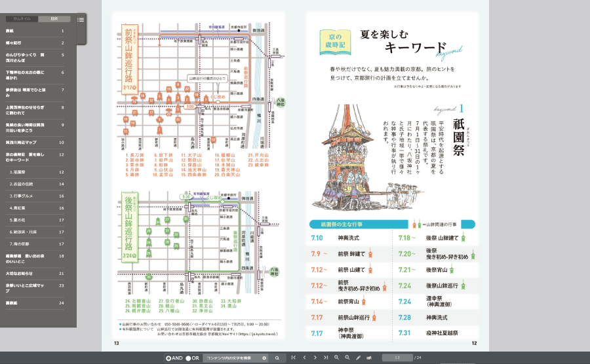The width and height of the screenshot is (590, 364).
Task: Open sub-entry 6.納涼床・川床
Action: (35, 232)
